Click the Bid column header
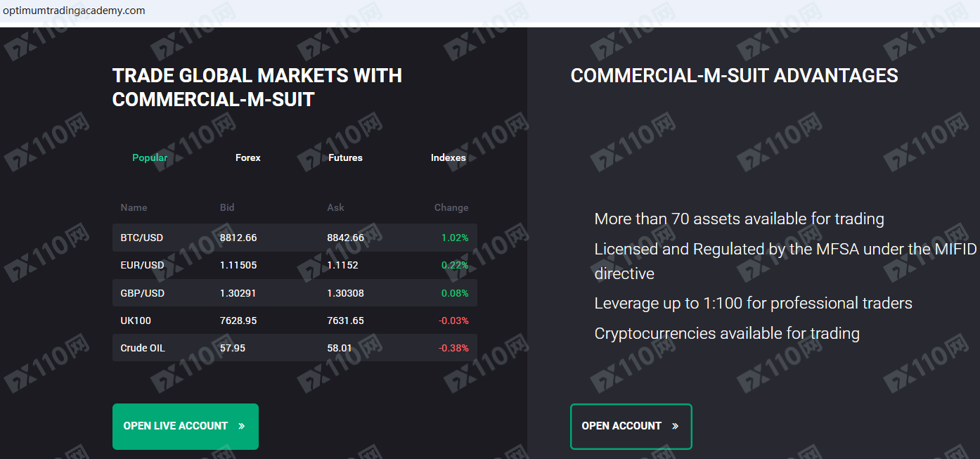 tap(227, 207)
